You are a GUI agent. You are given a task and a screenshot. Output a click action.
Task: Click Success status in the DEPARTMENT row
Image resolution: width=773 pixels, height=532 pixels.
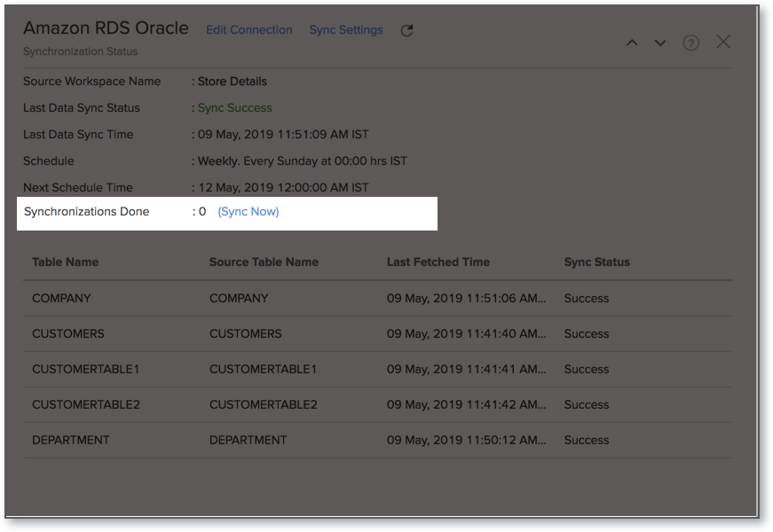[586, 441]
